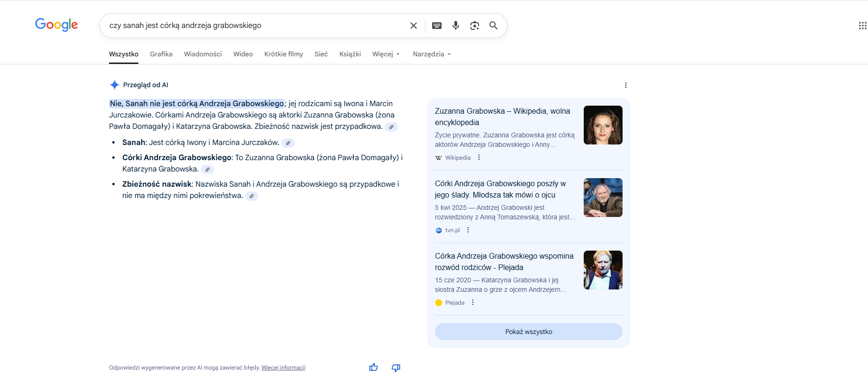
Task: Open Google Lens image search
Action: [x=474, y=26]
